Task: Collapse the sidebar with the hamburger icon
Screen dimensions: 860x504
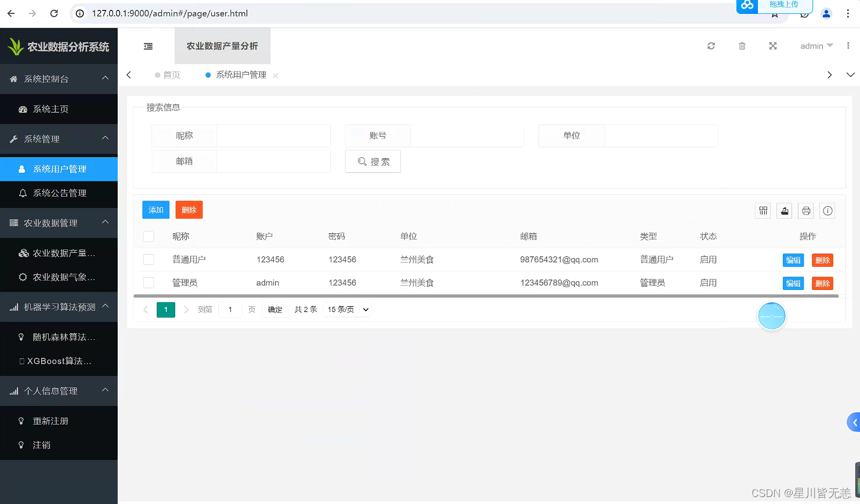Action: coord(148,46)
